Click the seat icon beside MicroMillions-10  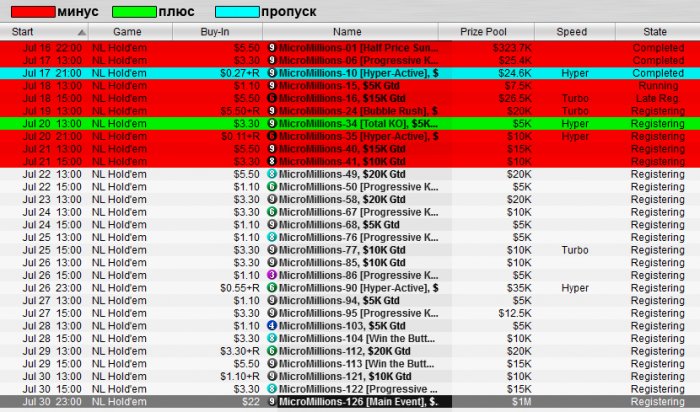tap(272, 73)
